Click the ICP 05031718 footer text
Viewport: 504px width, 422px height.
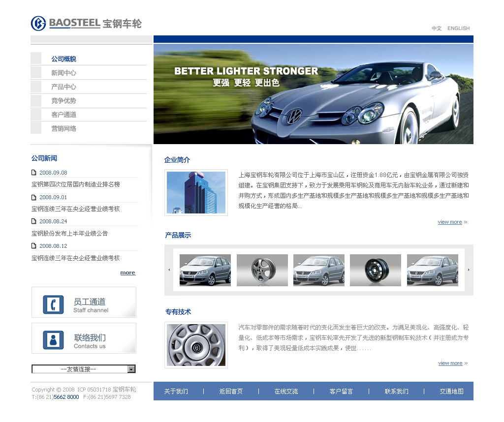pyautogui.click(x=94, y=390)
